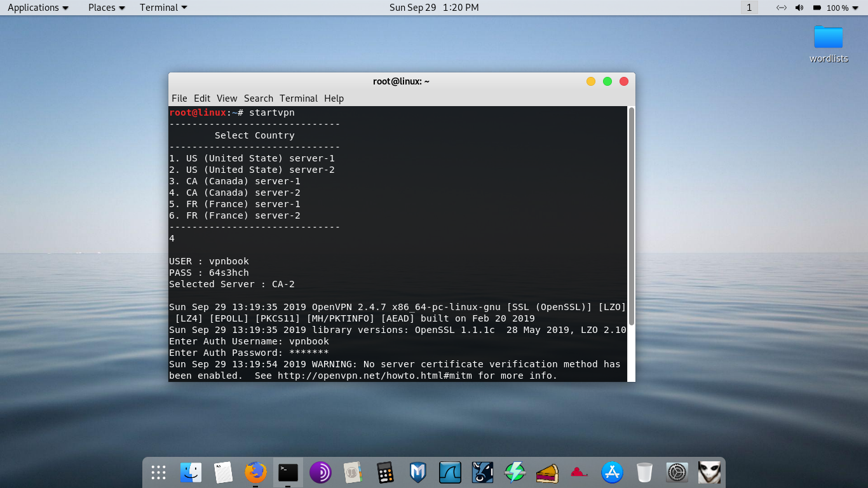868x488 pixels.
Task: Expand the system menu arrow beside 100 %
Action: pyautogui.click(x=855, y=8)
